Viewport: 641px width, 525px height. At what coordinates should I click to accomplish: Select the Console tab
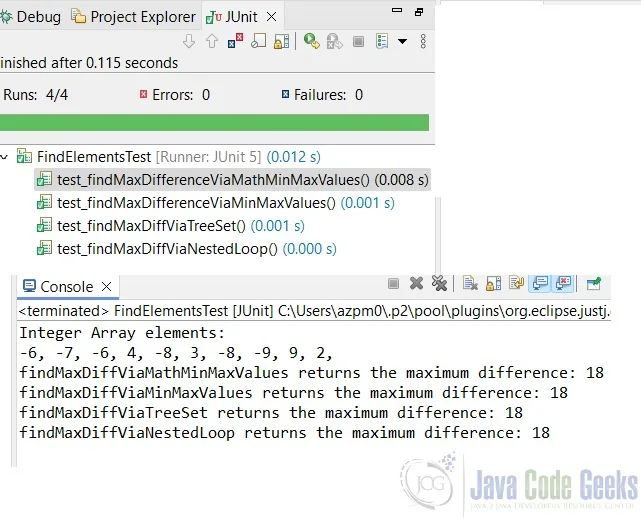[x=58, y=287]
